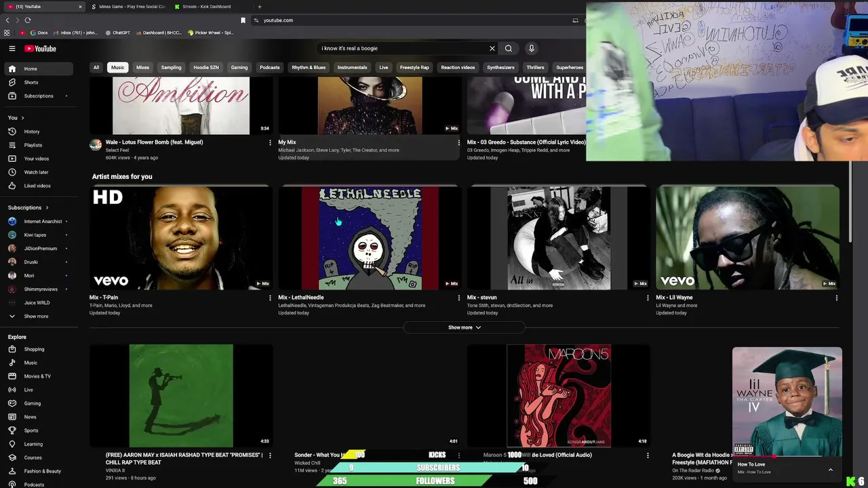Open Live under Explore
This screenshot has height=488, width=868.
coord(39,390)
